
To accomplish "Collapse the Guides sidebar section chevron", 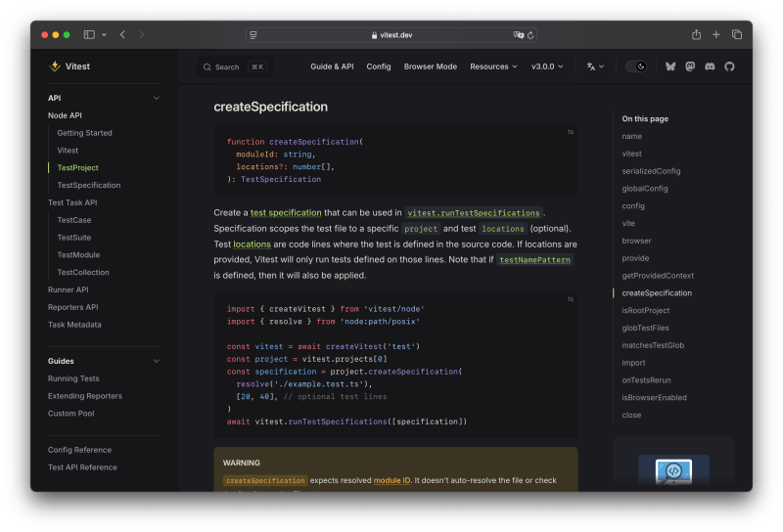I will pos(157,361).
